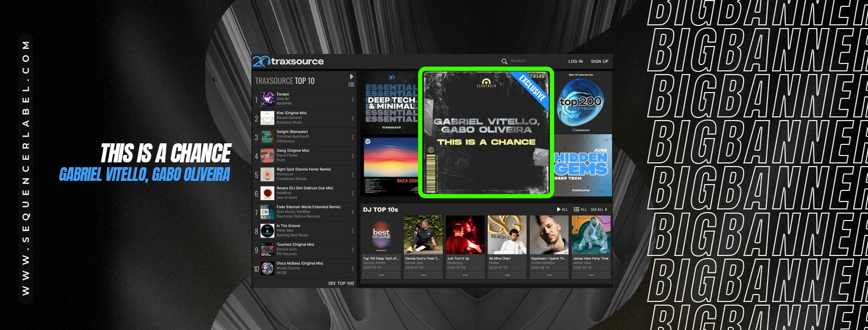Click the SEE TOP 100 link
868x330 pixels.
[x=341, y=283]
